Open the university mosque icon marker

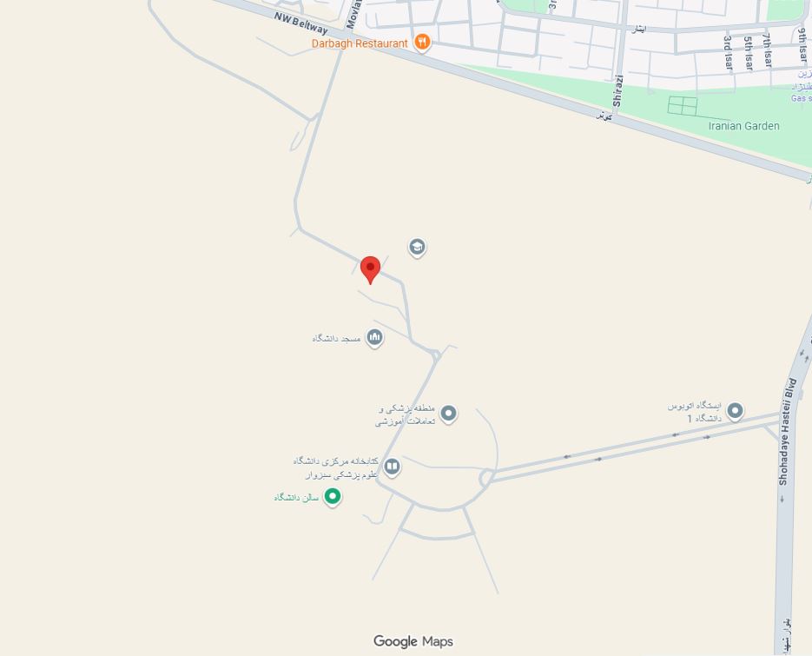tap(374, 338)
